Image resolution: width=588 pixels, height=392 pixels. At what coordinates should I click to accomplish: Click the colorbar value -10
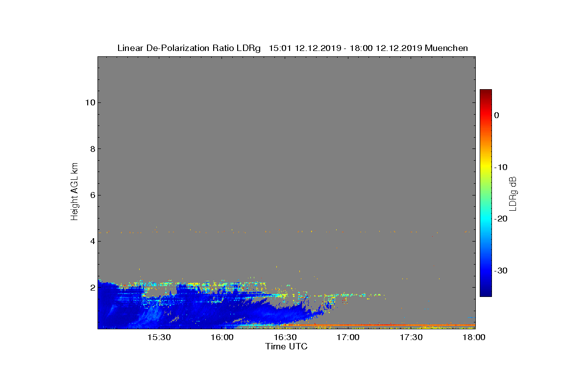pyautogui.click(x=501, y=167)
